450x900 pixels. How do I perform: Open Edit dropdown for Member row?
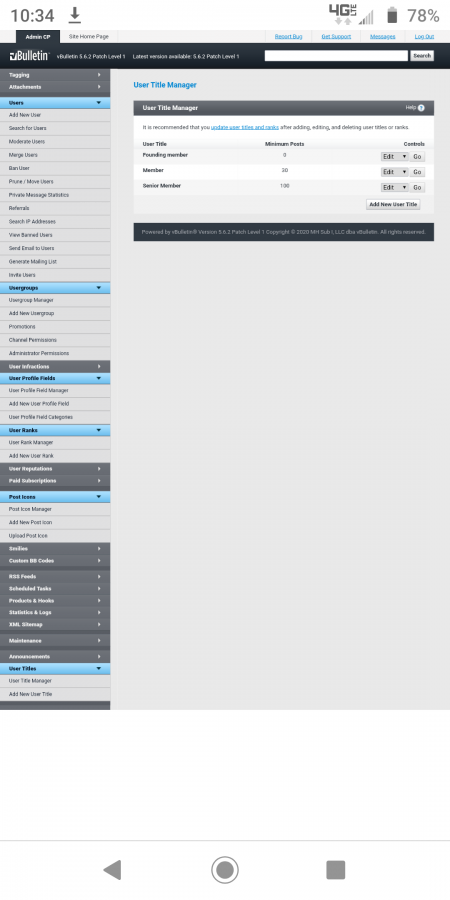394,172
